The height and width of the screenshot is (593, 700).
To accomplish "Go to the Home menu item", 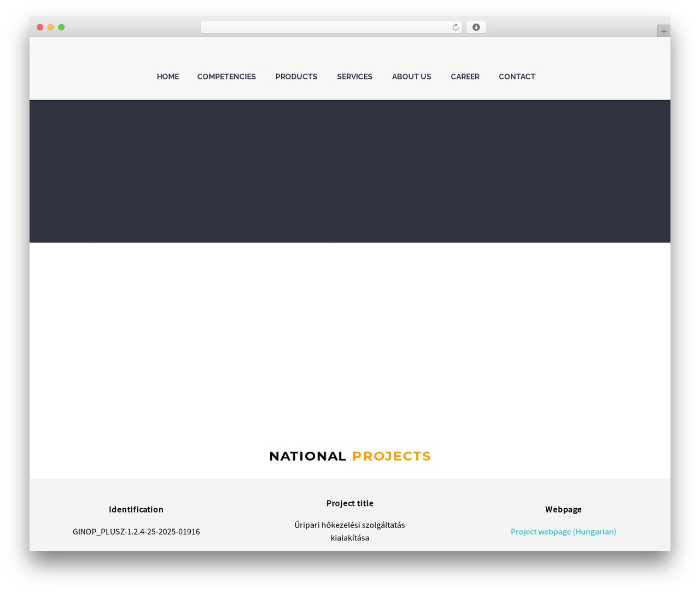I will (x=168, y=77).
